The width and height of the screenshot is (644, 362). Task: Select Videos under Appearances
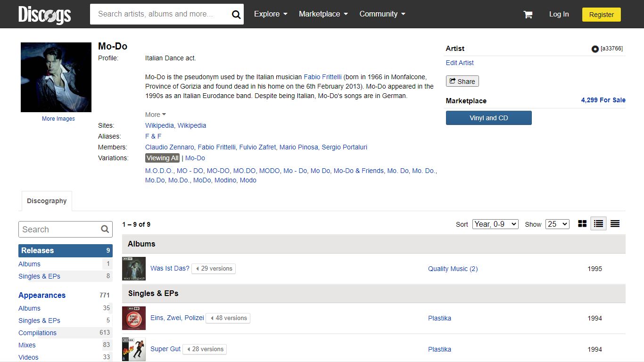click(x=28, y=357)
